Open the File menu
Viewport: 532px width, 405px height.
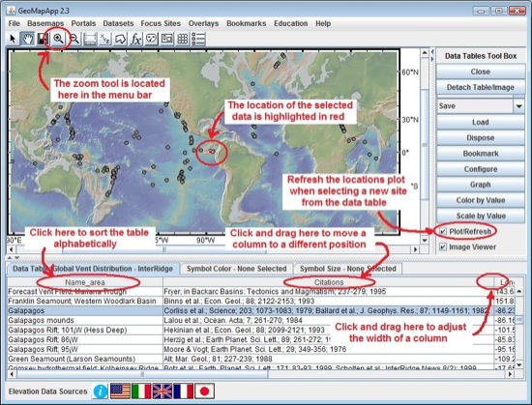pos(14,23)
